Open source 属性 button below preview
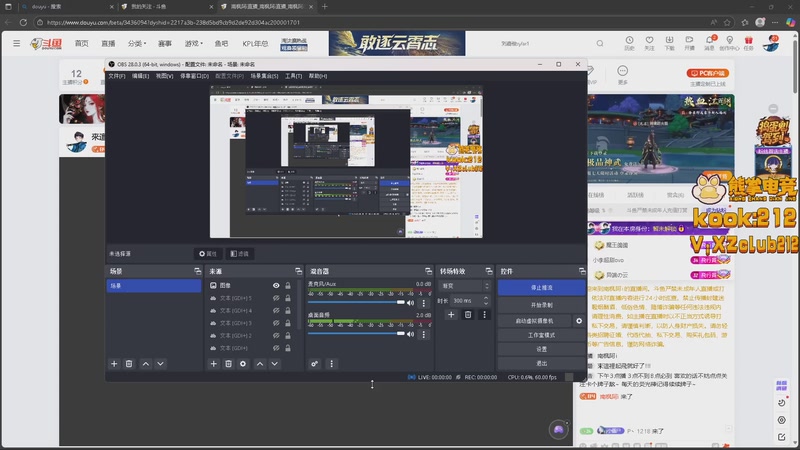This screenshot has width=800, height=450. 208,254
